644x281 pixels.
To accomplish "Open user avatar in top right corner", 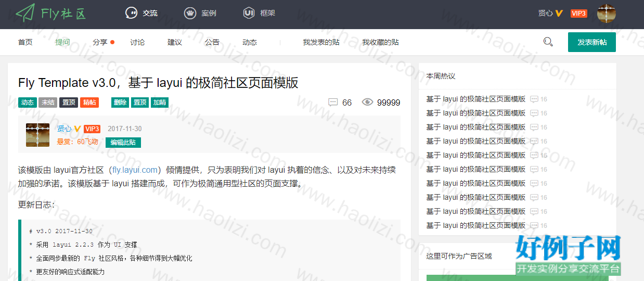I will tap(607, 14).
